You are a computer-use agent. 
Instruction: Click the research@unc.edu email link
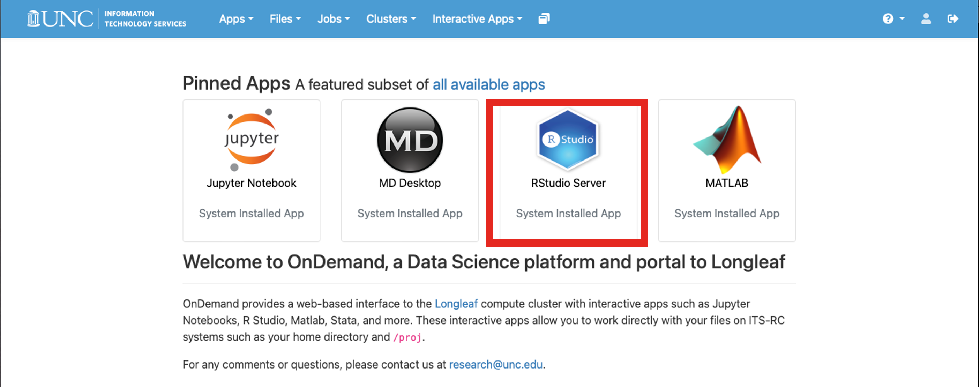[496, 365]
